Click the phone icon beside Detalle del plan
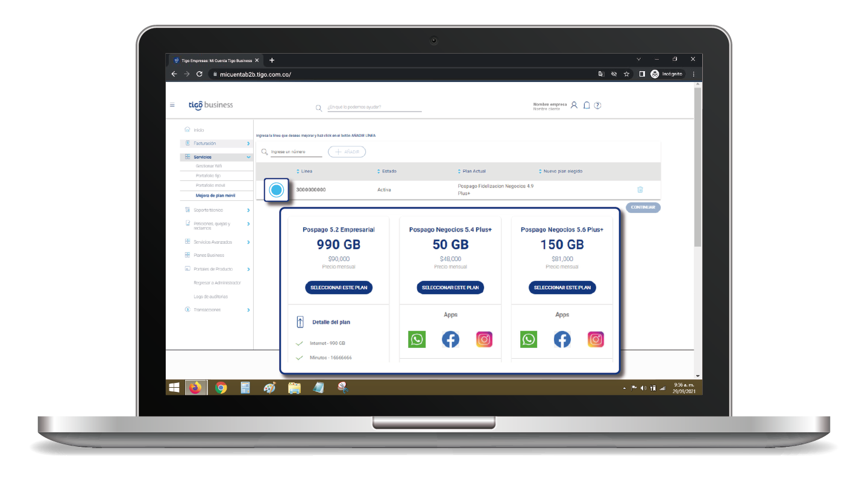This screenshot has height=489, width=868. 300,322
